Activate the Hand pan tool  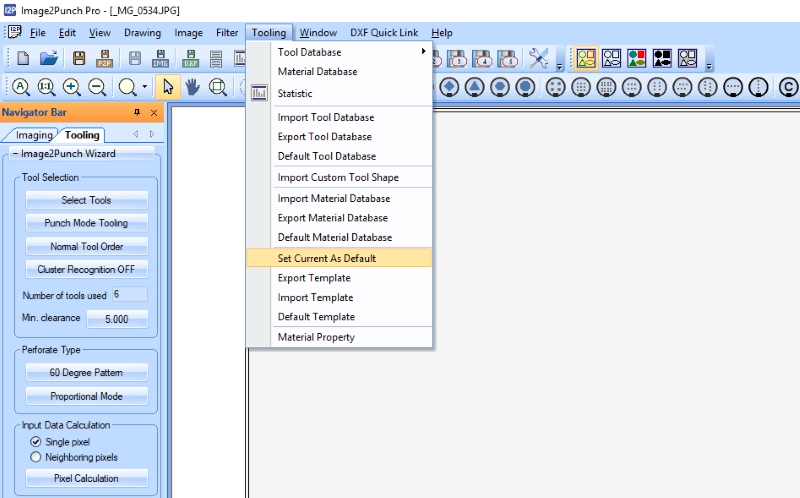pos(191,87)
